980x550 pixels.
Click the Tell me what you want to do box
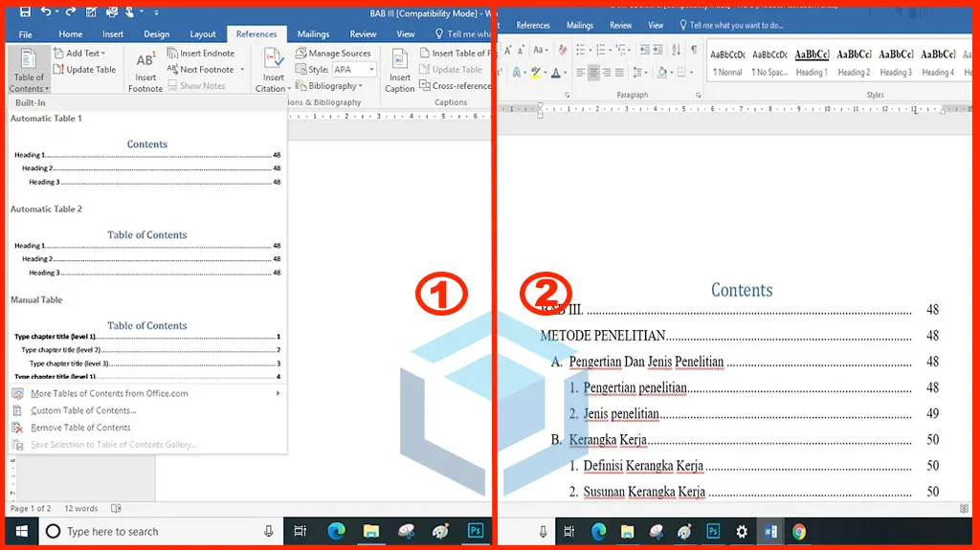[x=731, y=26]
